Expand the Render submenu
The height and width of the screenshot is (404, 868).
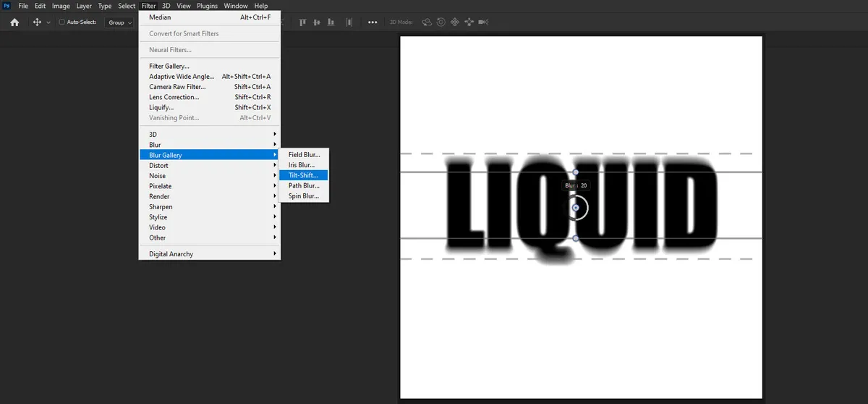point(210,196)
